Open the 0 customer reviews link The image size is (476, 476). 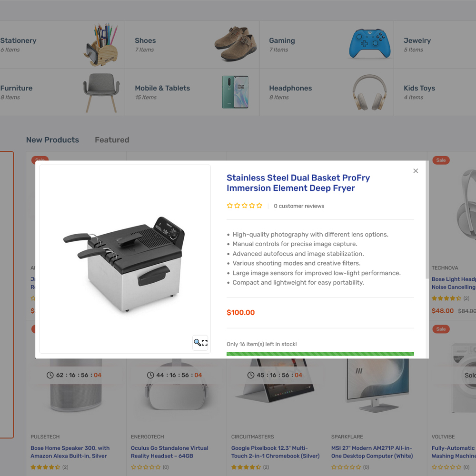pos(299,206)
